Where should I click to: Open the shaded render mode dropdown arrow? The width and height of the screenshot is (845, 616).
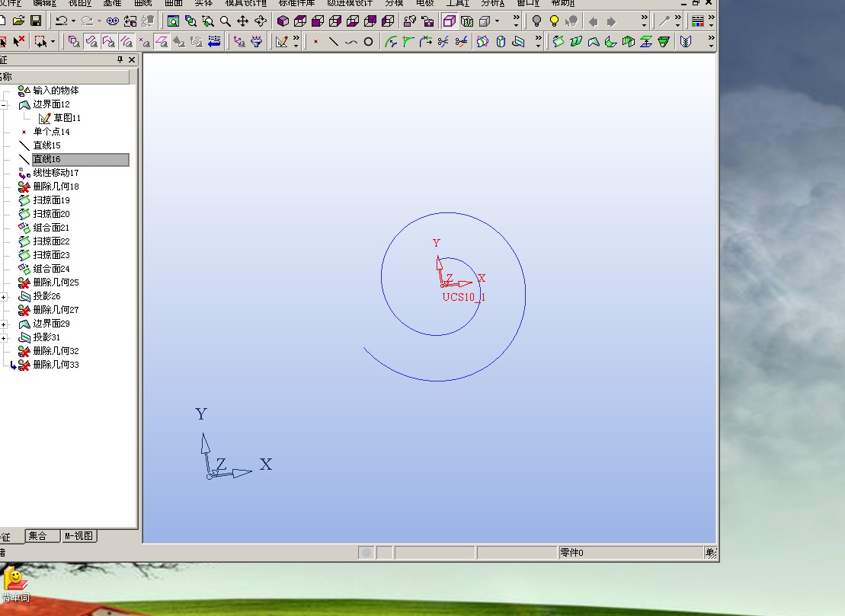pyautogui.click(x=497, y=21)
